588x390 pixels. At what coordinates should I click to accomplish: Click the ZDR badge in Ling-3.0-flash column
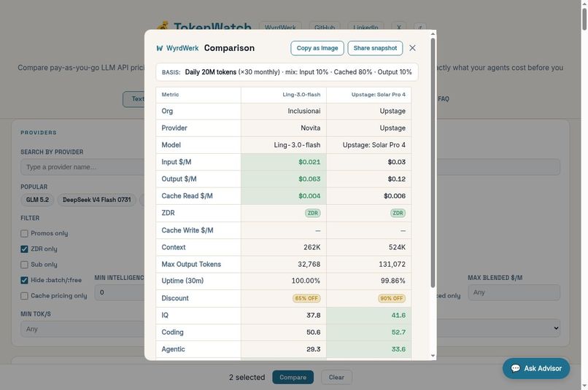click(x=312, y=213)
